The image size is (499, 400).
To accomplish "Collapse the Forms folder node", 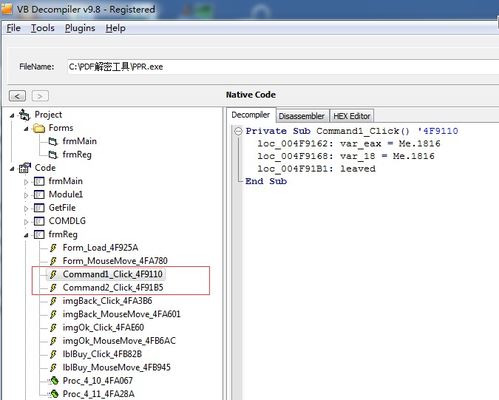I will (x=26, y=129).
